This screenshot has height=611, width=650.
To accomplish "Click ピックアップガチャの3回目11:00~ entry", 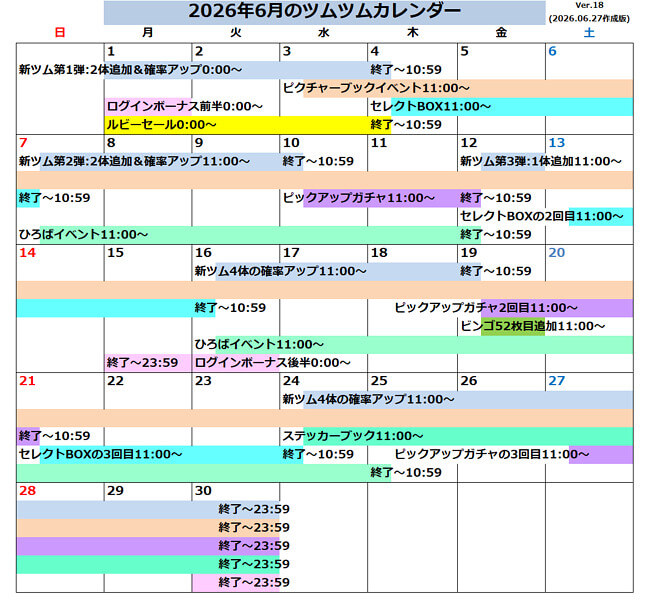I will pos(492,454).
